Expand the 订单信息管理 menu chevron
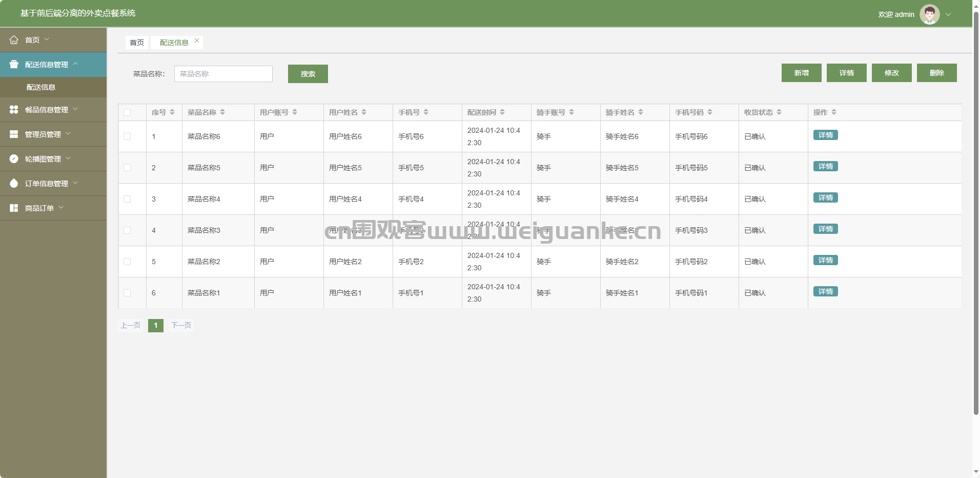The image size is (980, 478). point(75,183)
